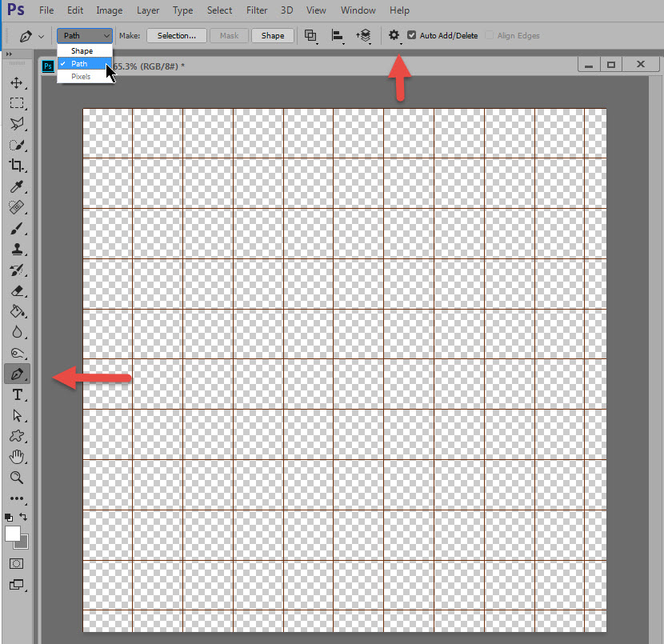664x644 pixels.
Task: Open the Layer menu
Action: pos(148,10)
